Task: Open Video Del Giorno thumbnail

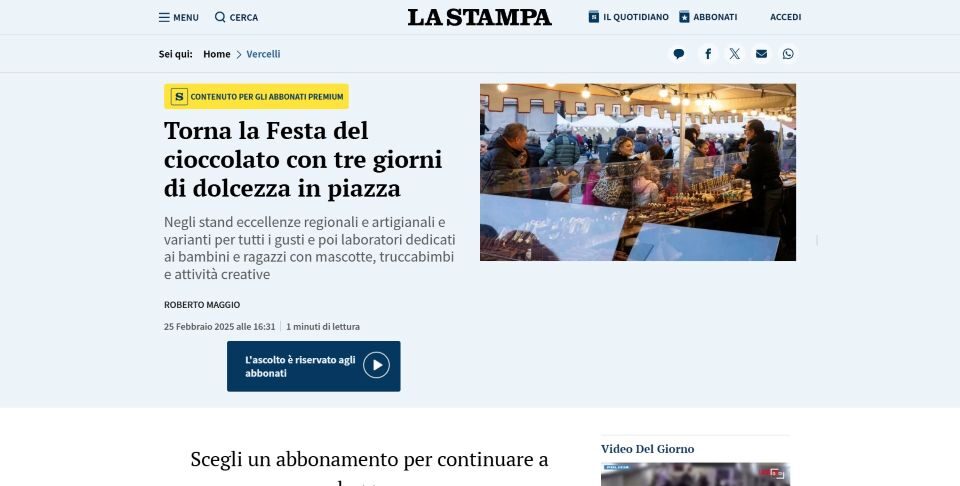Action: (696, 474)
